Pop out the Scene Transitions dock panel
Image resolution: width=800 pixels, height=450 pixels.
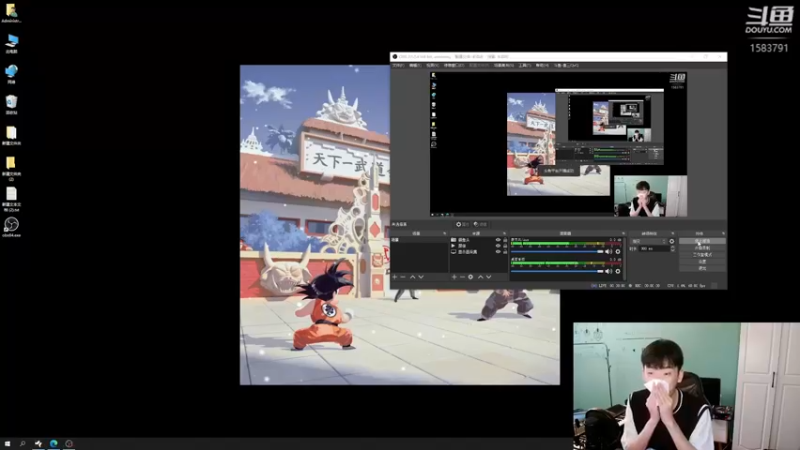coord(673,233)
